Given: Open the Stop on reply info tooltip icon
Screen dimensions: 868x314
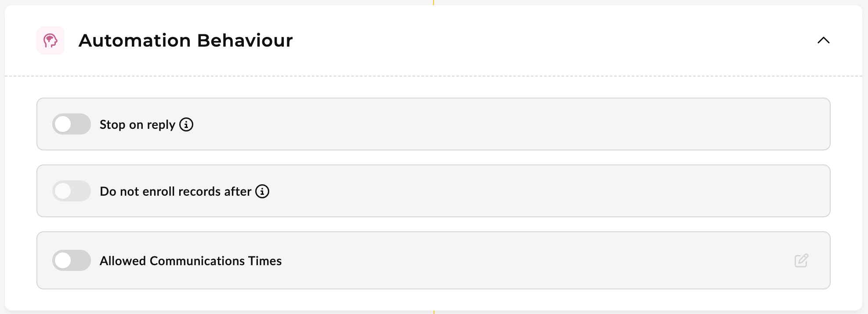Looking at the screenshot, I should coord(186,124).
